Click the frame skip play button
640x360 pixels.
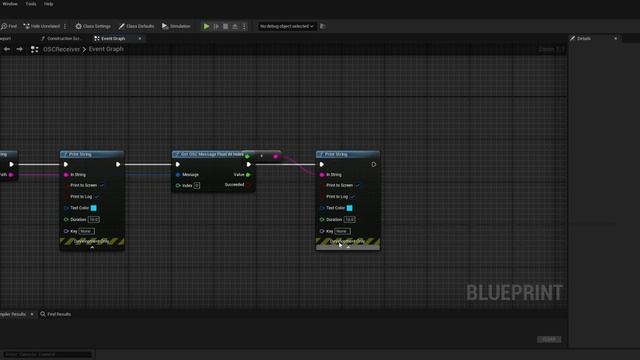216,26
